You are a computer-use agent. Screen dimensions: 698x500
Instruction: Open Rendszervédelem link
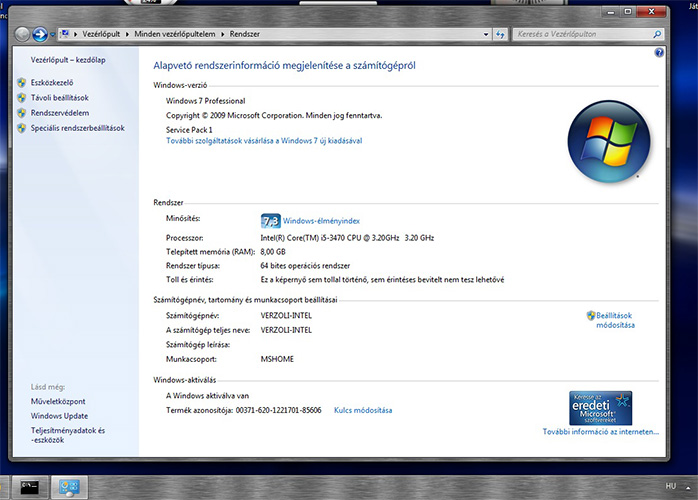[60, 113]
